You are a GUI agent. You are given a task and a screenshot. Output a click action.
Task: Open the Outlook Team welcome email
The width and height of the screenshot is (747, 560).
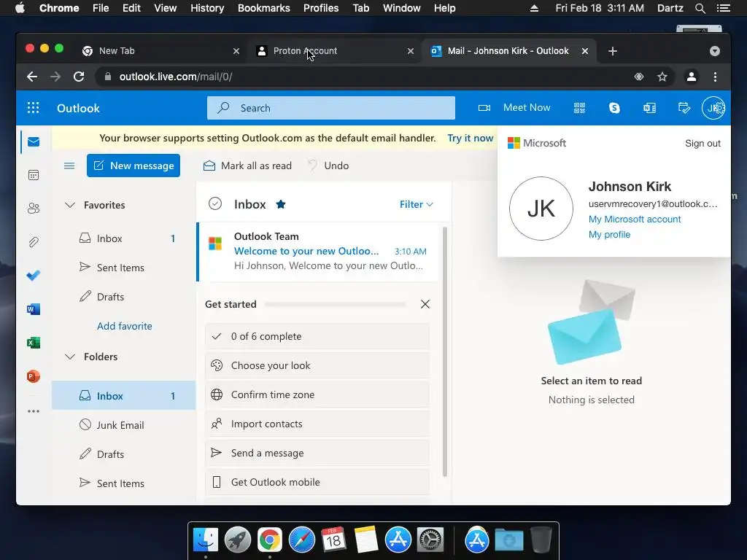point(317,252)
